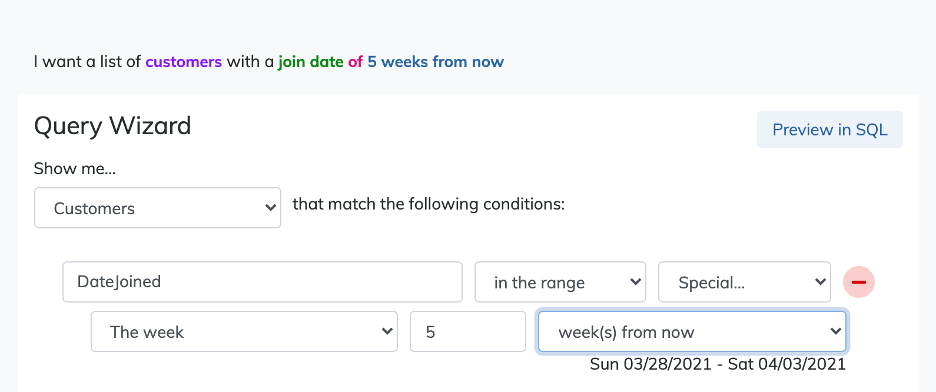Expand the 'Special...' value type dropdown
Viewport: 936px width, 392px height.
point(744,282)
